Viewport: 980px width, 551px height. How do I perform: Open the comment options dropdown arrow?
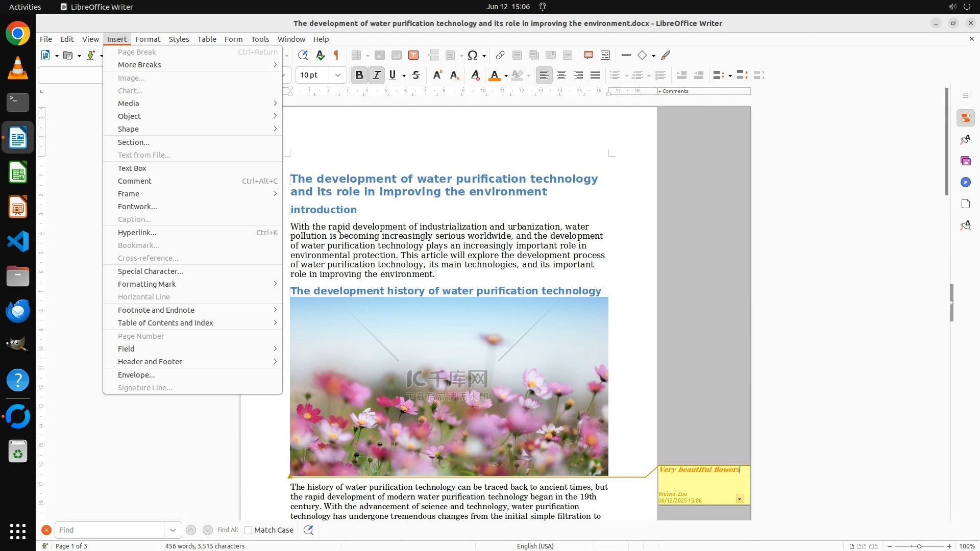click(x=740, y=498)
